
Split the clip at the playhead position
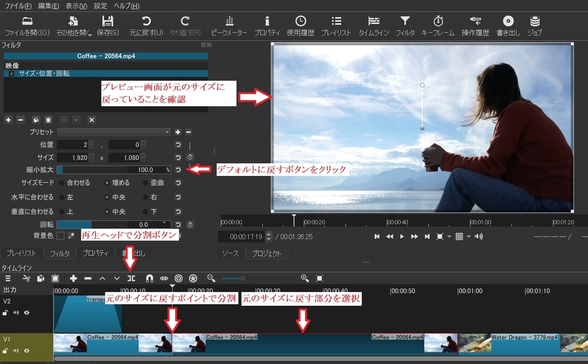(131, 278)
